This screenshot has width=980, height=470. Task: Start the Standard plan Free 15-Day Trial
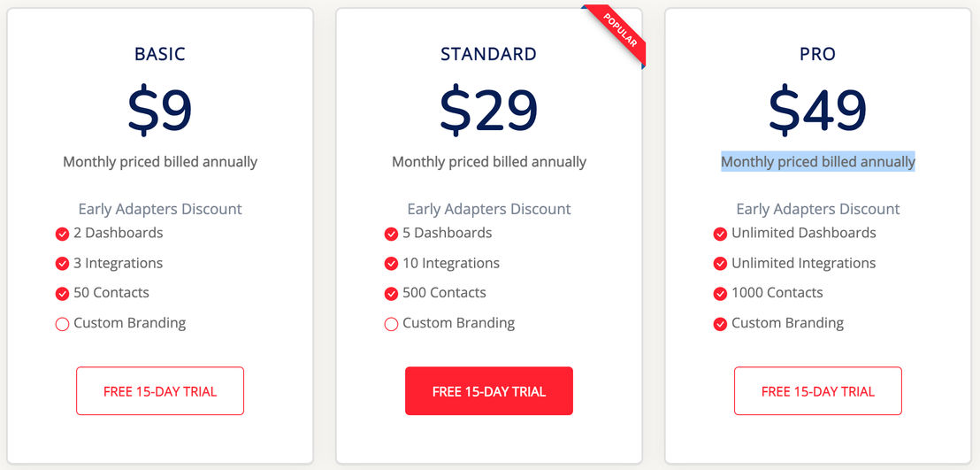click(x=489, y=391)
